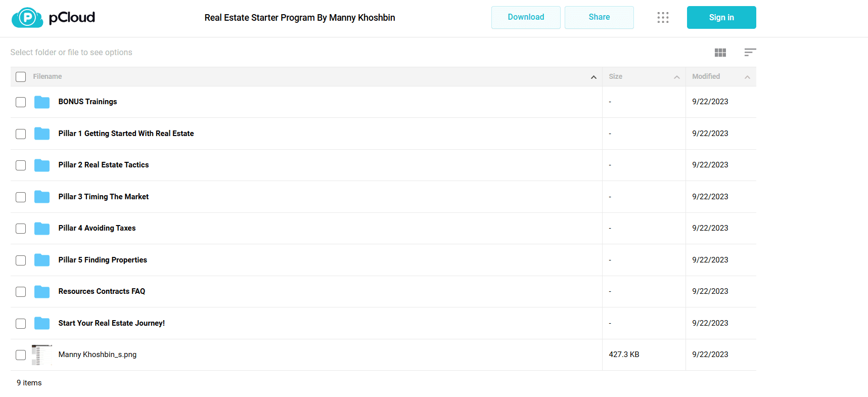Viewport: 868px width, 397px height.
Task: Click the Resources Contracts FAQ folder icon
Action: [x=42, y=292]
